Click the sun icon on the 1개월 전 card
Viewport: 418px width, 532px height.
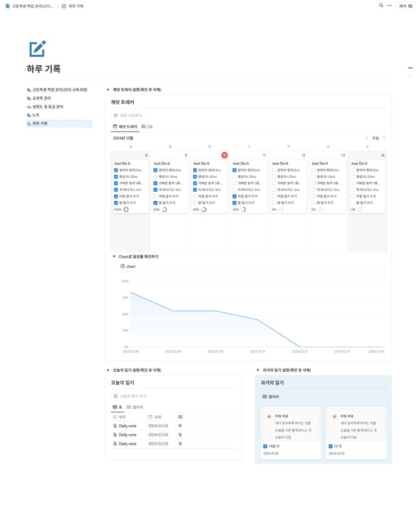tap(269, 416)
